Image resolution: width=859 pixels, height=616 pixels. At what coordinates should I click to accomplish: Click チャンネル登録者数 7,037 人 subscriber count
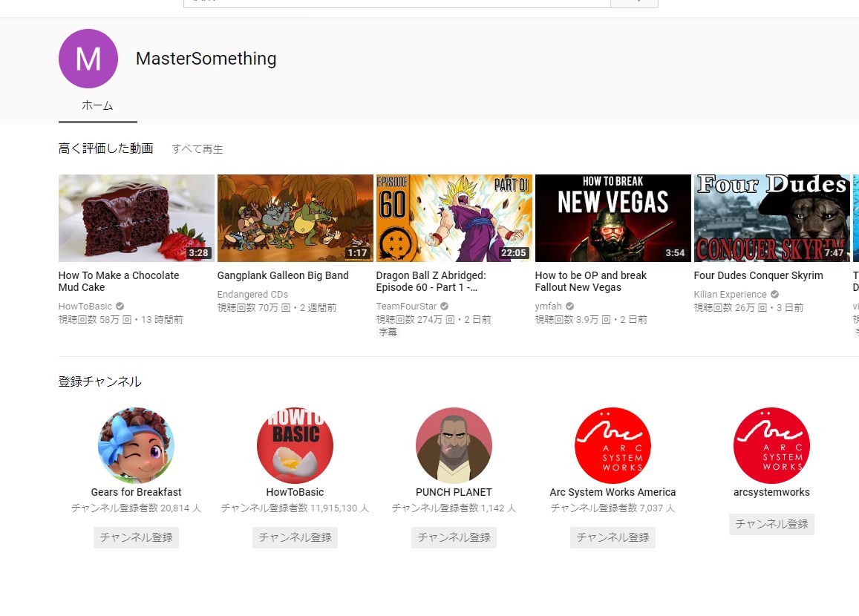click(613, 508)
